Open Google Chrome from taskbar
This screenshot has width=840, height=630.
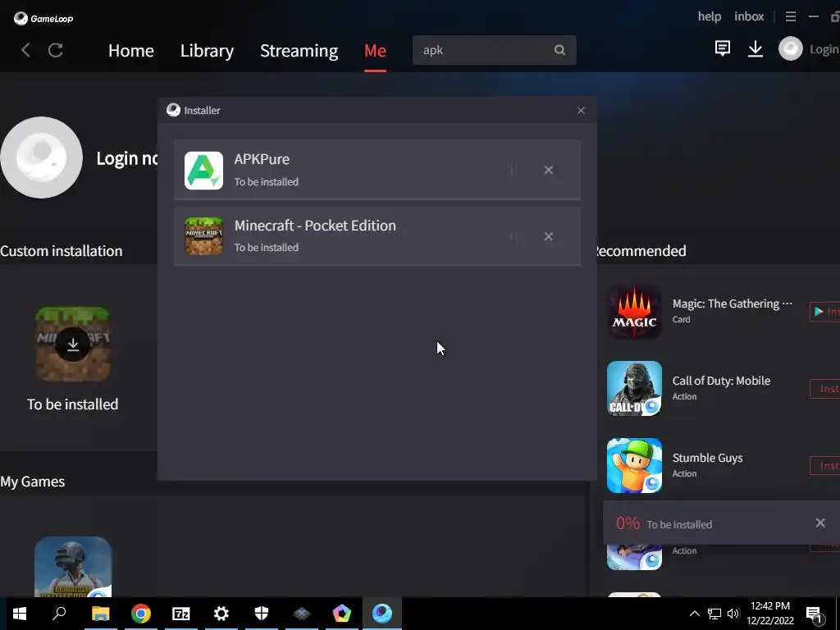[x=141, y=614]
